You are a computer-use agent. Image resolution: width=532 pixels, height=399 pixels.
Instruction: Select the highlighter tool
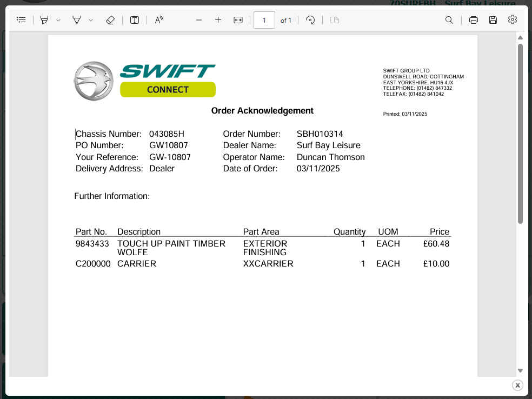click(44, 20)
